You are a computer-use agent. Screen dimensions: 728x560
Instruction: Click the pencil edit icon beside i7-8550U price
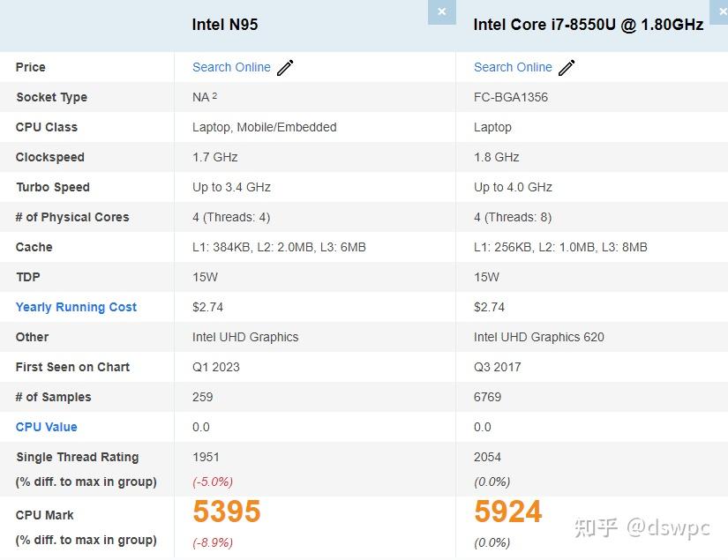pos(566,66)
